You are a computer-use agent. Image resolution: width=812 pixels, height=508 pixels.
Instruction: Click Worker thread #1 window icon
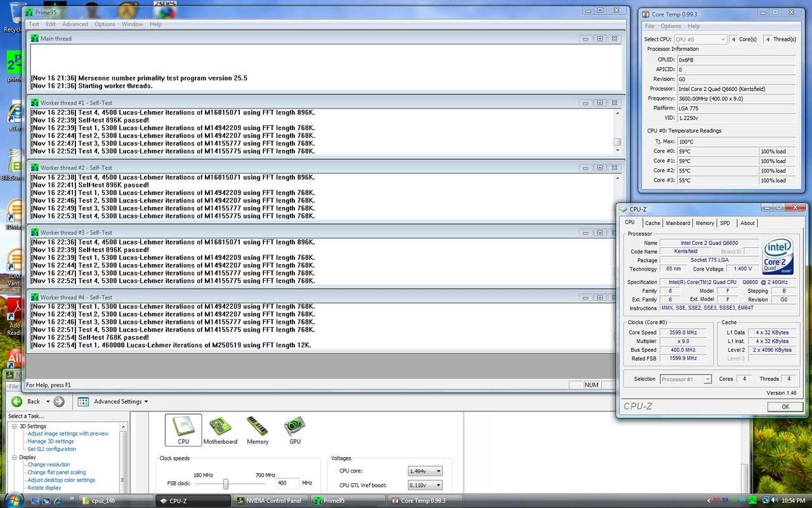(x=34, y=103)
